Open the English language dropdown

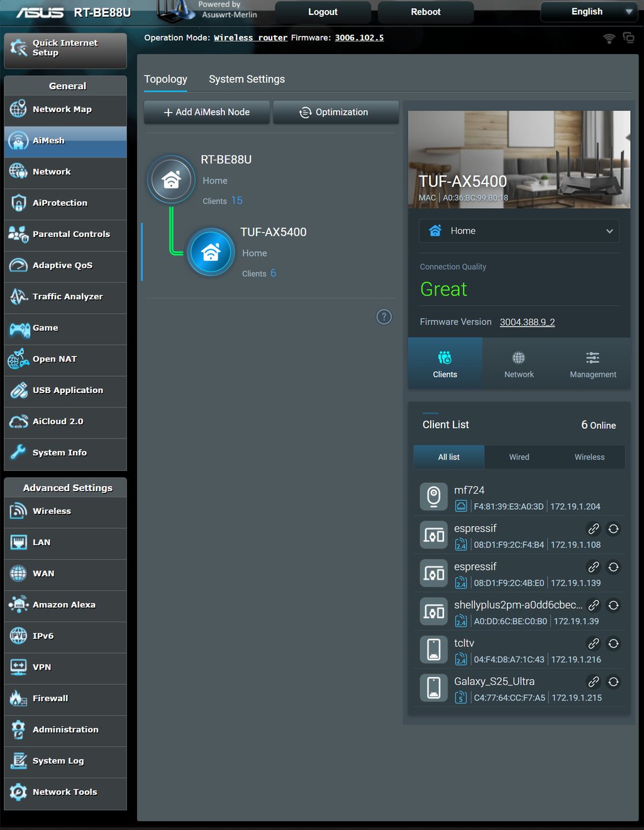[588, 11]
